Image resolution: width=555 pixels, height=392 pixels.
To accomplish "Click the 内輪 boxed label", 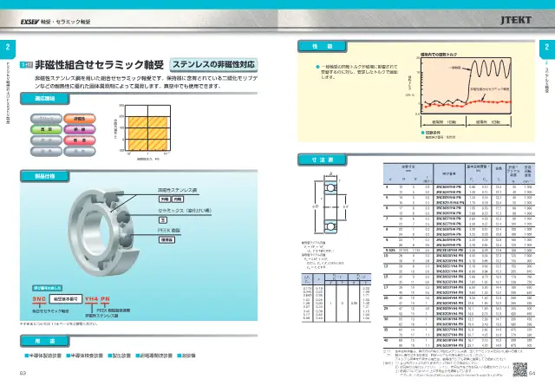I will coord(178,199).
